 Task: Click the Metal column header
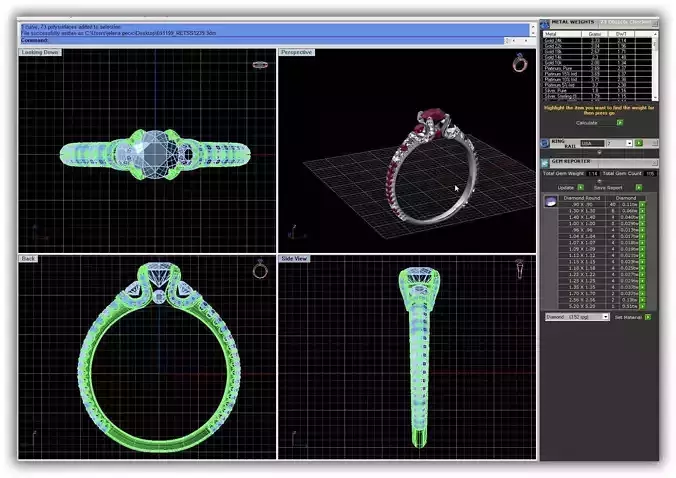click(562, 34)
